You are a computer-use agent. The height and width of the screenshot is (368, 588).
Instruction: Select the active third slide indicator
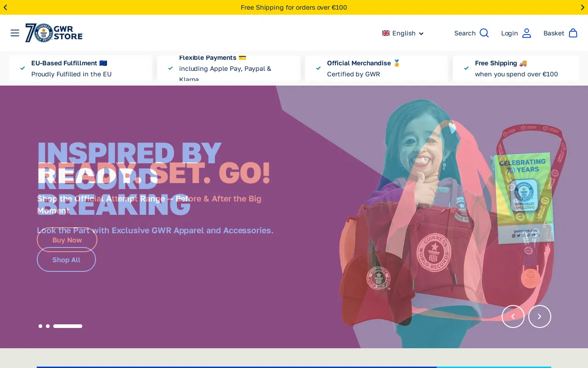click(68, 326)
